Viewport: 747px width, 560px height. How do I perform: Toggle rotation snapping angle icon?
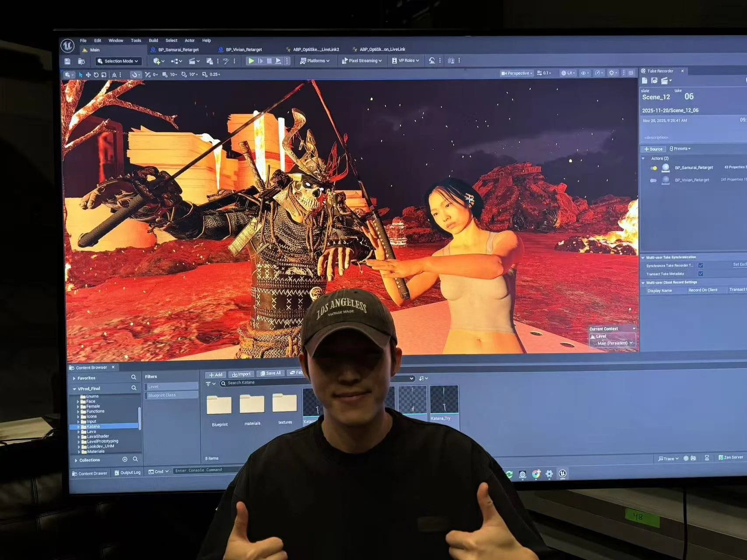(184, 75)
